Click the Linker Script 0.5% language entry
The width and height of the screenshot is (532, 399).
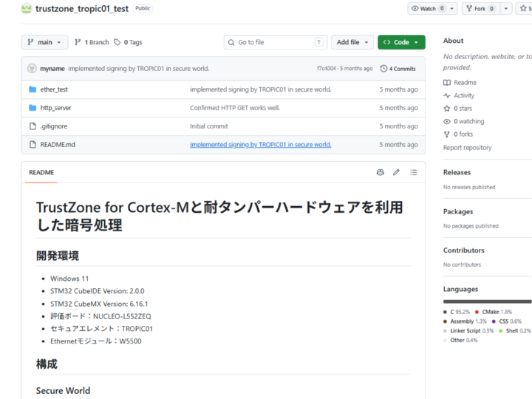pos(468,331)
